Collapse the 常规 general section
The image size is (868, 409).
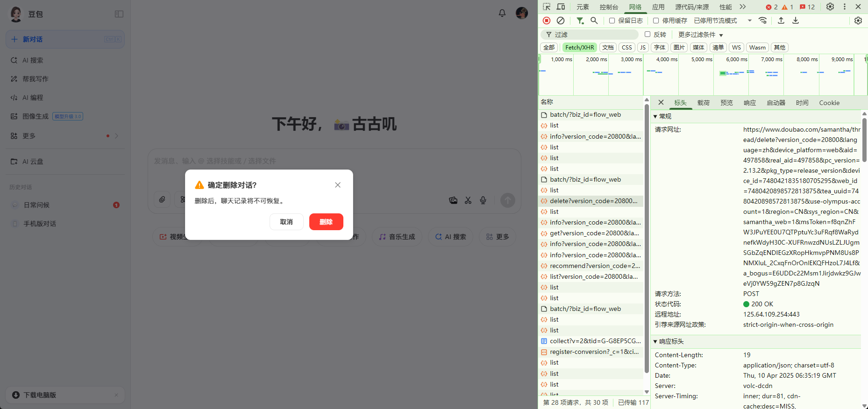click(x=663, y=116)
